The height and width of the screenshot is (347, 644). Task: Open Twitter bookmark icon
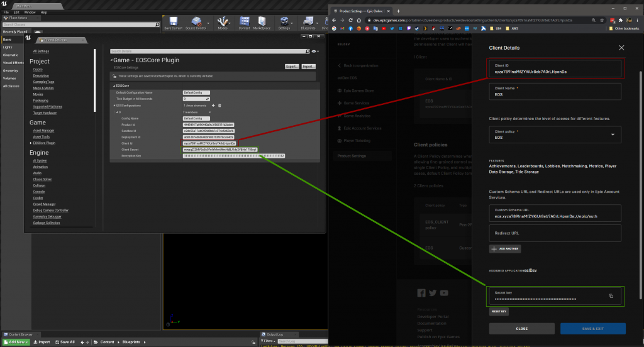(x=392, y=29)
